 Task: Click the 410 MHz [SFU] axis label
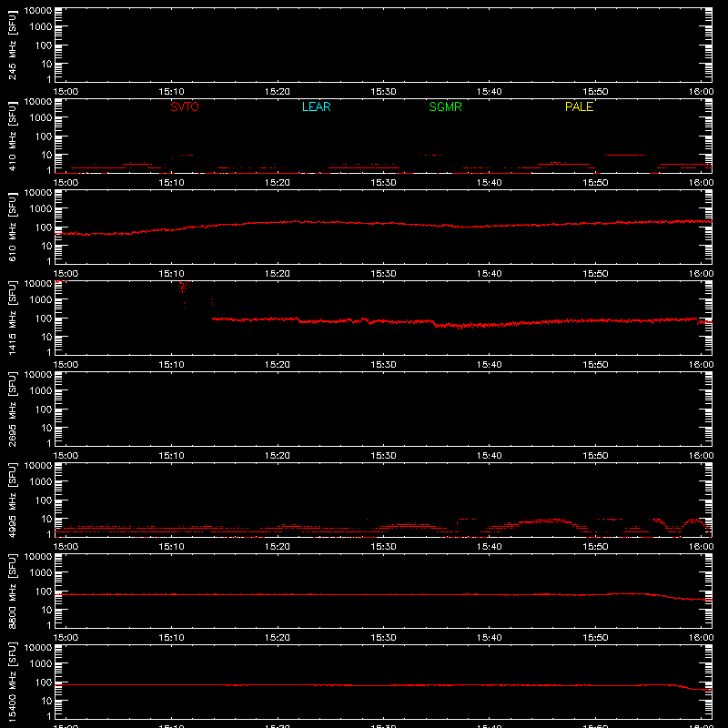[13, 136]
